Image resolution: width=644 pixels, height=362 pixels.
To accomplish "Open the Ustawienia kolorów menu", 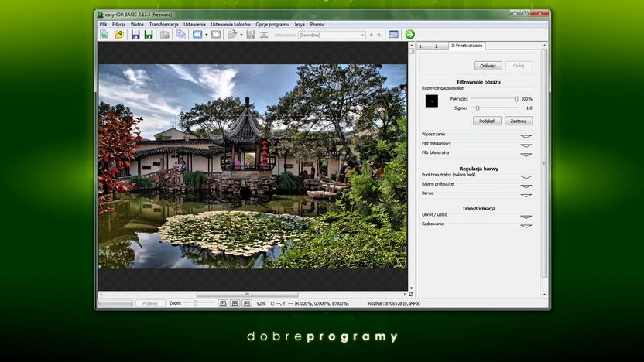I will pyautogui.click(x=231, y=24).
